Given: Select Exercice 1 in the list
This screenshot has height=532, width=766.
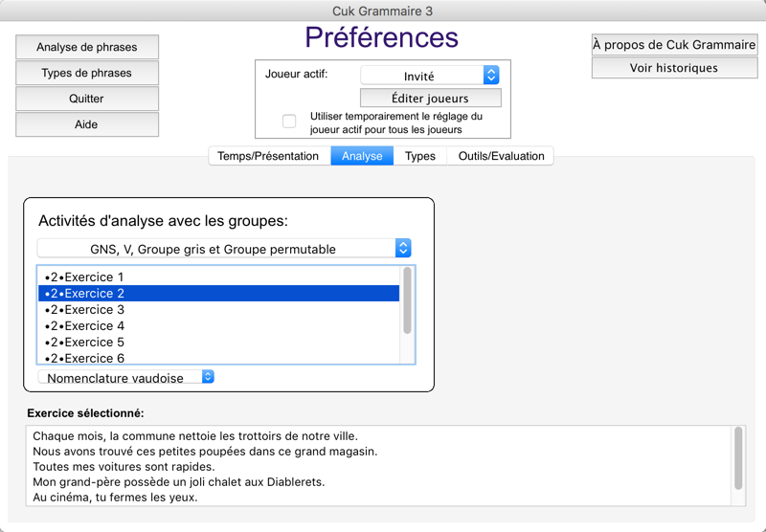Looking at the screenshot, I should click(219, 277).
